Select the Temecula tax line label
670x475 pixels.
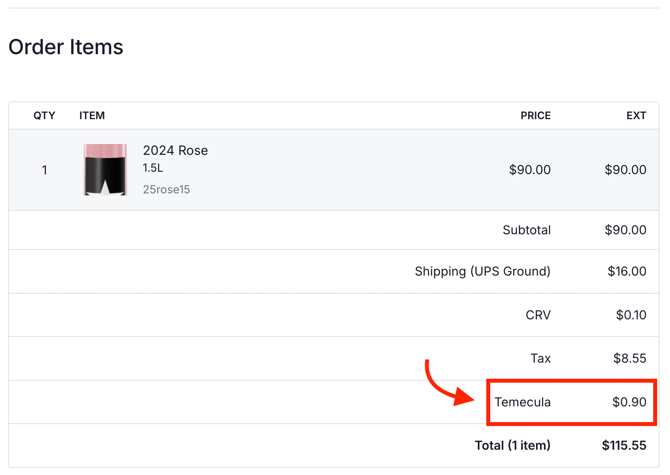(x=522, y=402)
